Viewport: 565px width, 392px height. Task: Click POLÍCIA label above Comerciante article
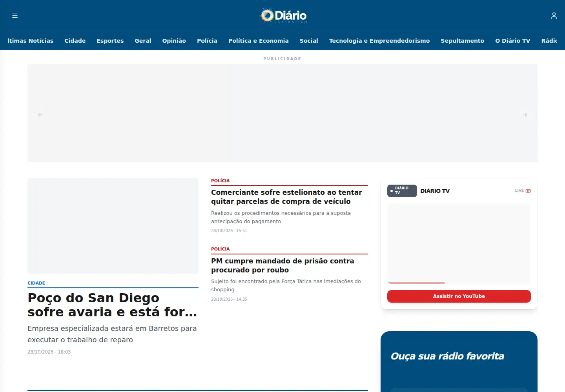(221, 181)
